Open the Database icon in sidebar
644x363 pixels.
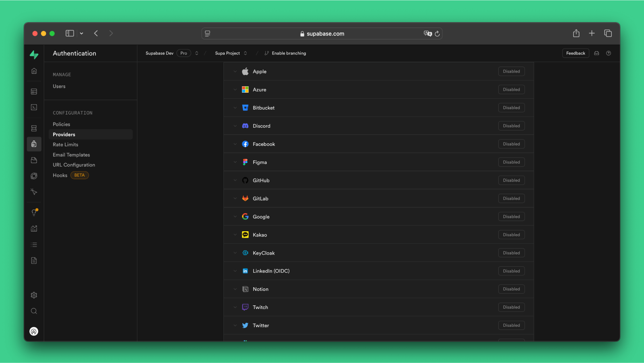point(34,128)
